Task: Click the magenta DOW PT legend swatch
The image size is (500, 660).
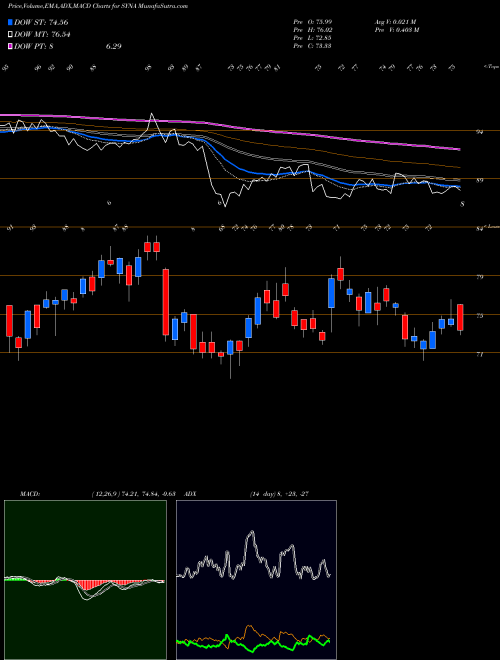Action: [11, 46]
